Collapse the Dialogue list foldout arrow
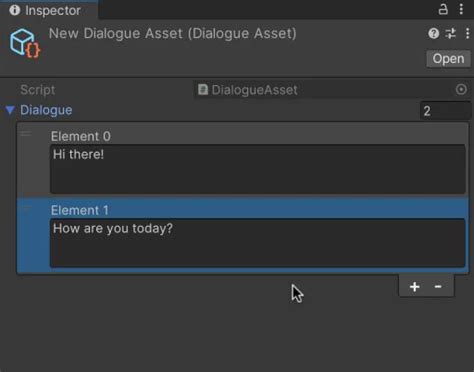474x372 pixels. [x=10, y=110]
